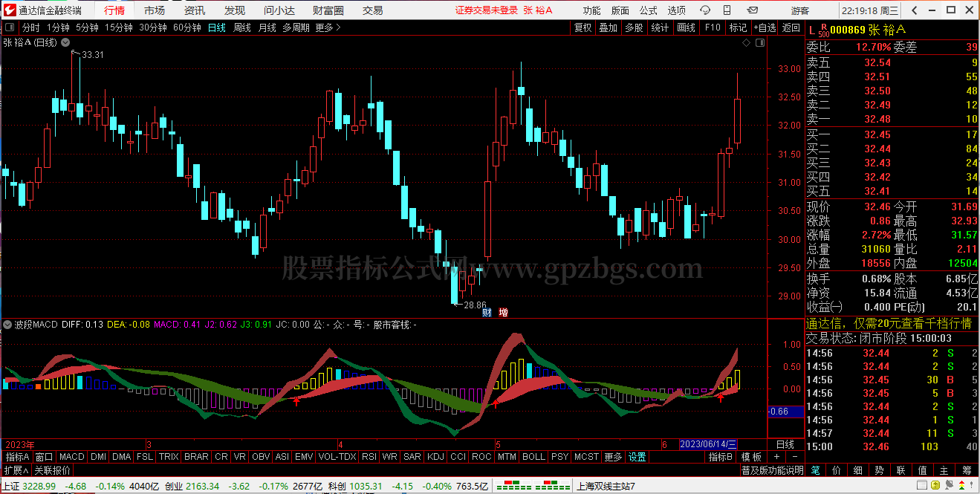Click the 通达信 app logo icon

pyautogui.click(x=9, y=10)
